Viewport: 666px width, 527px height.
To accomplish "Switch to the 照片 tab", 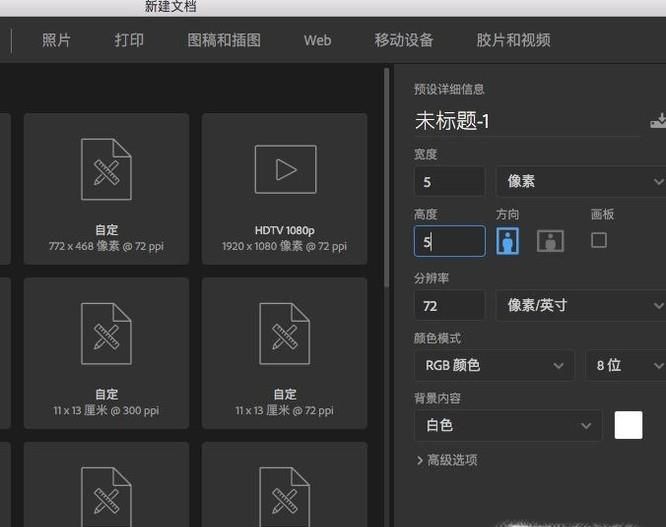I will tap(56, 40).
